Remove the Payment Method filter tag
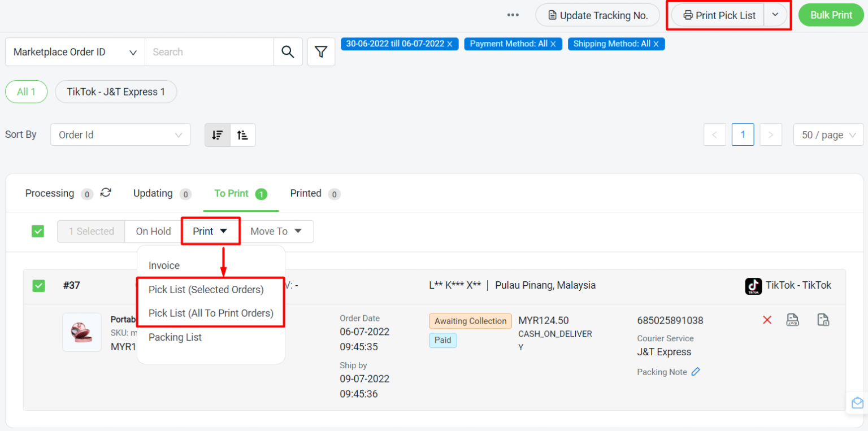868x431 pixels. pyautogui.click(x=553, y=44)
